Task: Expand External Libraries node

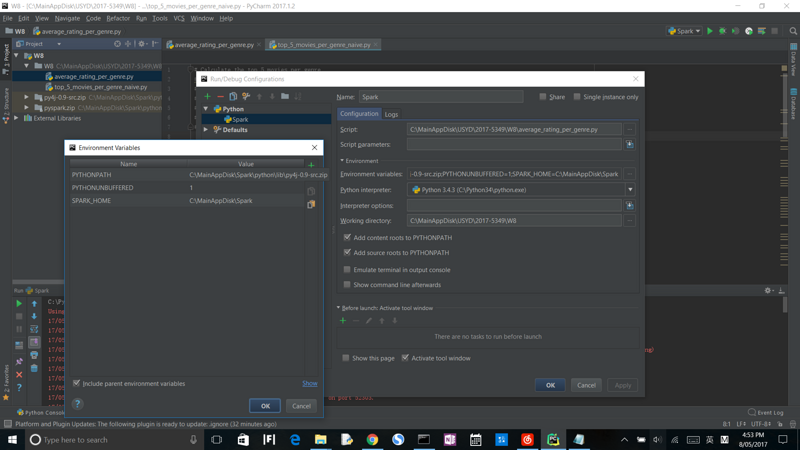Action: point(16,118)
